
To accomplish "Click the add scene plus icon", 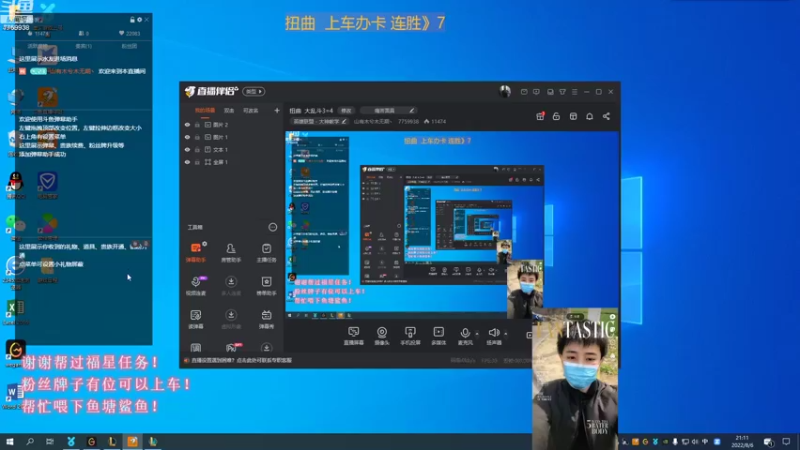I will 277,110.
